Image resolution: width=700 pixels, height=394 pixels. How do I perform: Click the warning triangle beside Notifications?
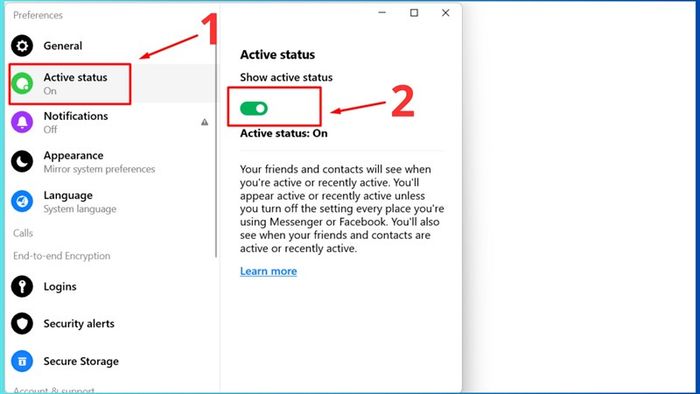[x=204, y=122]
